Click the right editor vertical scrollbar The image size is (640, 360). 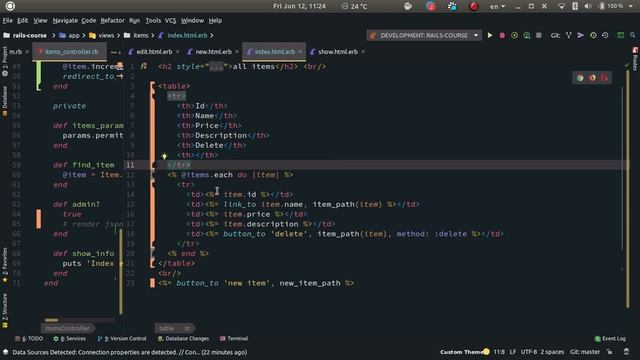click(x=628, y=189)
